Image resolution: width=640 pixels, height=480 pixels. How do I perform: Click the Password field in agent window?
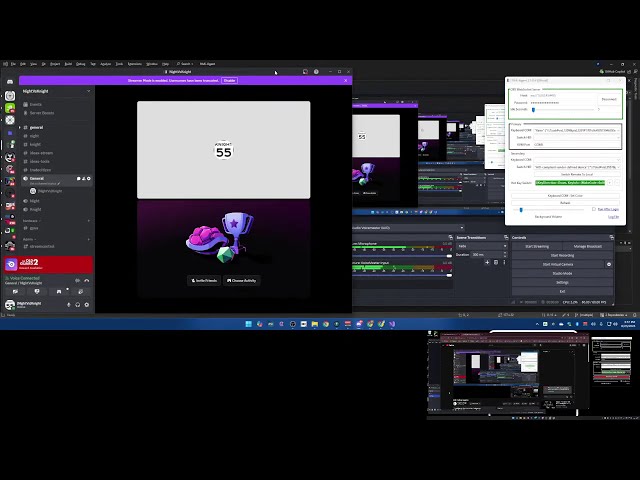pyautogui.click(x=563, y=102)
